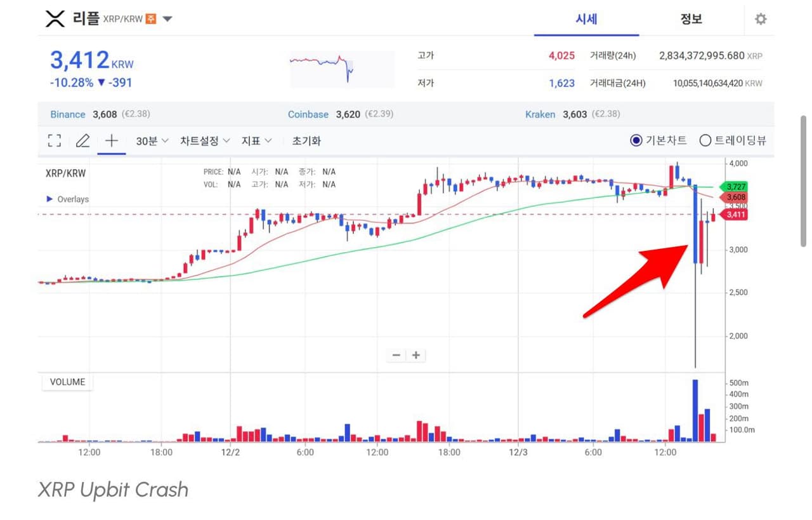Click the XRP Ripple logo icon

[x=55, y=19]
